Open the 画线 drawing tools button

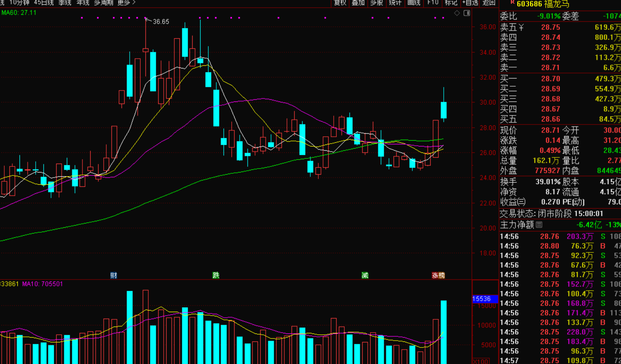point(414,3)
